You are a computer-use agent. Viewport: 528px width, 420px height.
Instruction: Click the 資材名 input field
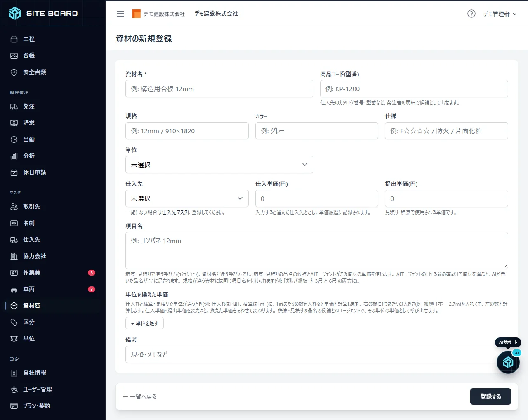[219, 89]
